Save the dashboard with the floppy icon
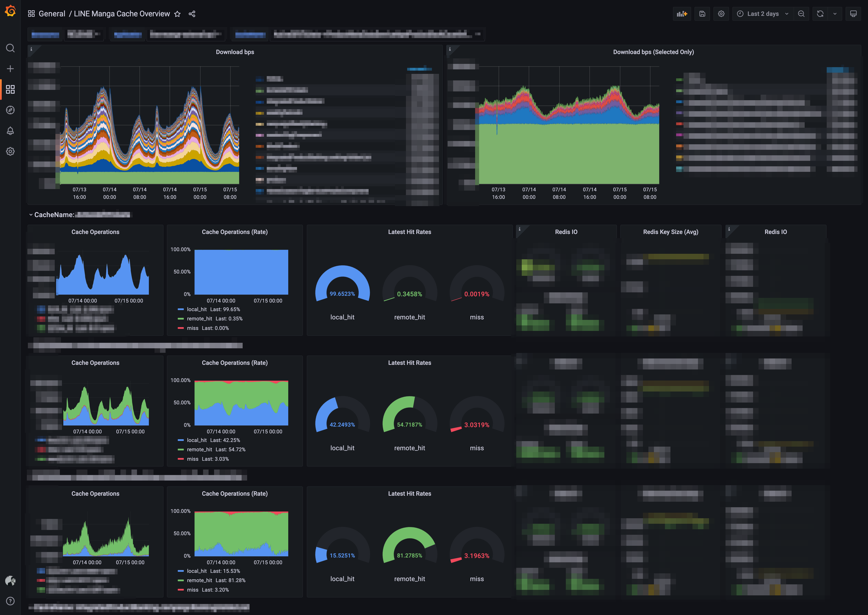This screenshot has width=868, height=615. pos(702,14)
